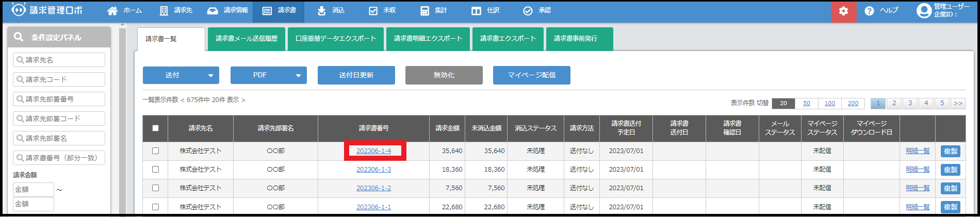
Task: Click 複製 for invoice 202306-1-2
Action: [x=951, y=188]
